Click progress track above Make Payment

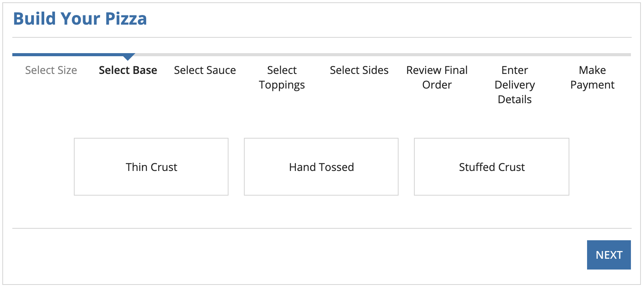[x=592, y=55]
